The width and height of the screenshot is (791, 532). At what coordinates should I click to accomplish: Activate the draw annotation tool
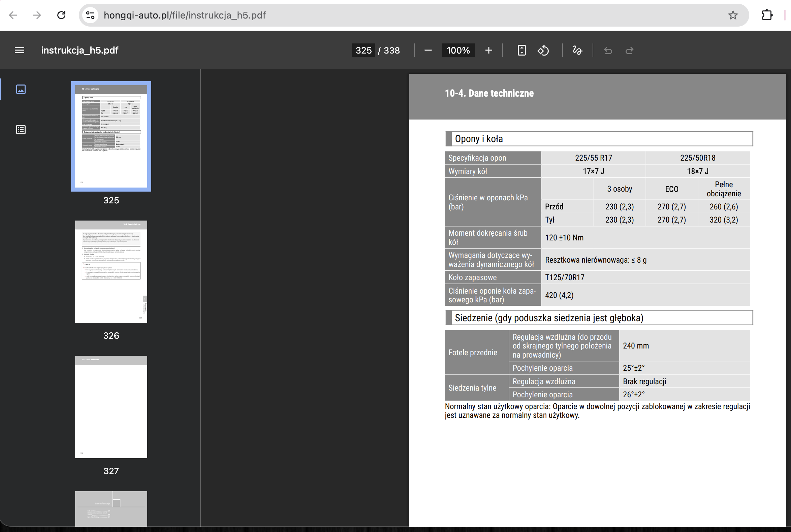tap(577, 50)
